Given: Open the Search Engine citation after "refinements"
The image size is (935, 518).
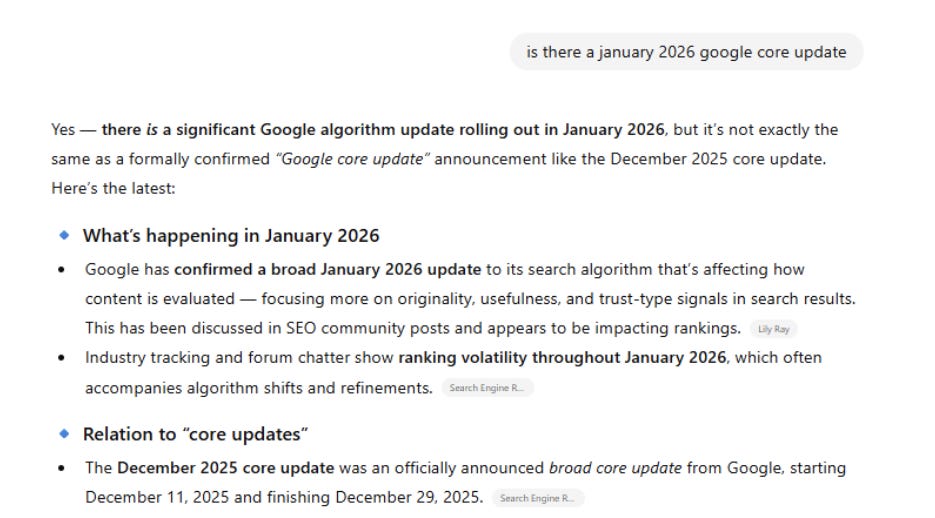Looking at the screenshot, I should coord(487,388).
